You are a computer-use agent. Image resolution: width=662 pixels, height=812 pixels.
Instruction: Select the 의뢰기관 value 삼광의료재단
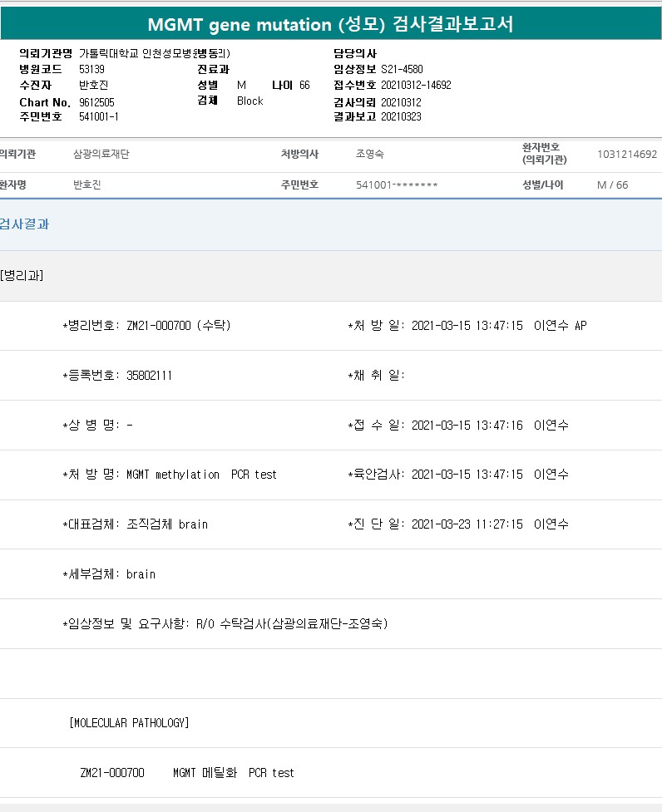101,155
